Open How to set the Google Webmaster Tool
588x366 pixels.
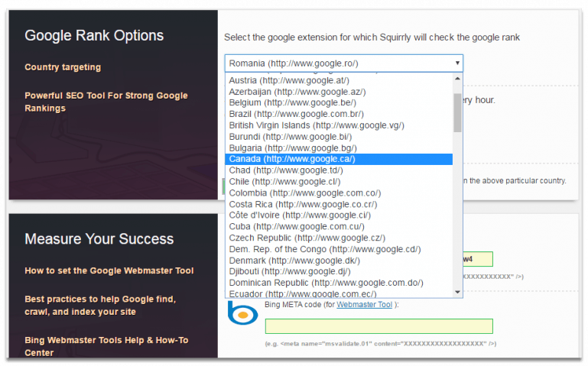[109, 270]
